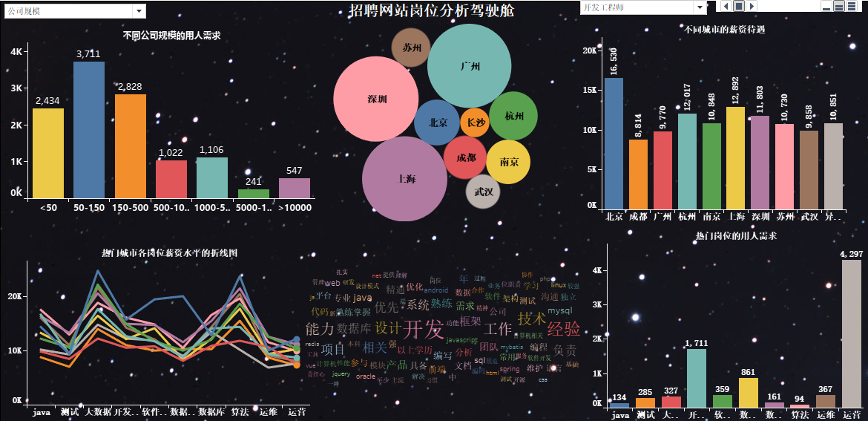Click the word 技术 in the word cloud
Viewport: 868px width, 421px height.
[532, 319]
